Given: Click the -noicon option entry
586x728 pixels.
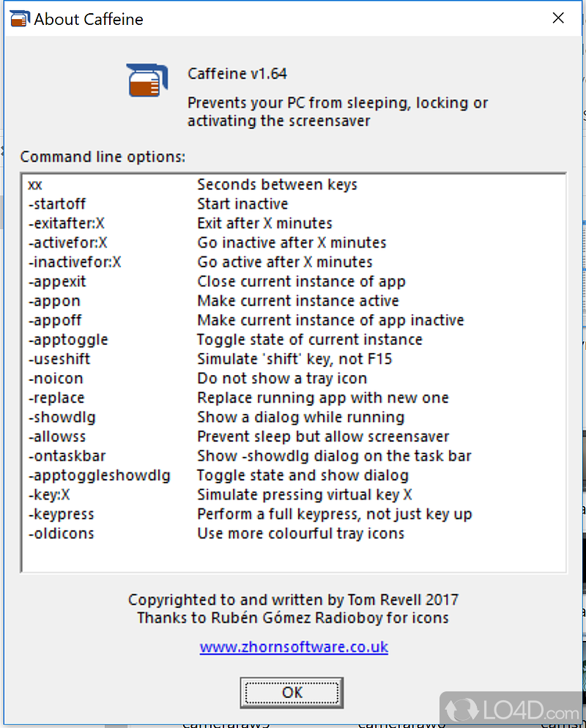Looking at the screenshot, I should click(x=56, y=379).
